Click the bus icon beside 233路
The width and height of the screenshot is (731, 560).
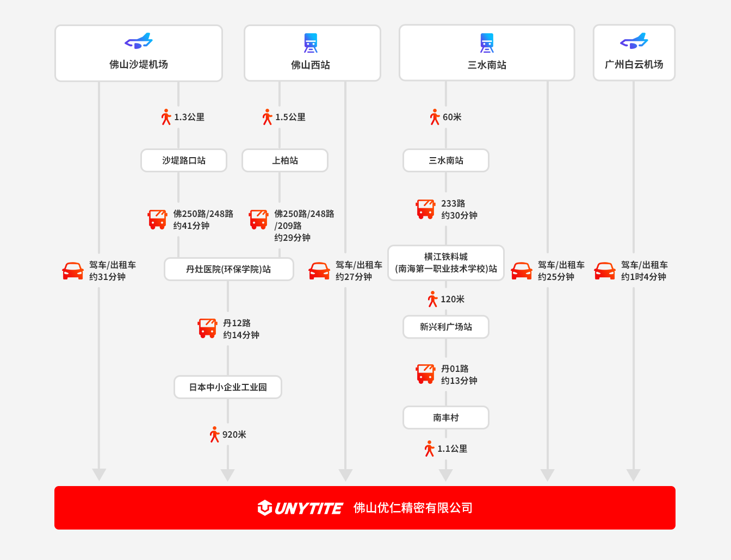425,209
